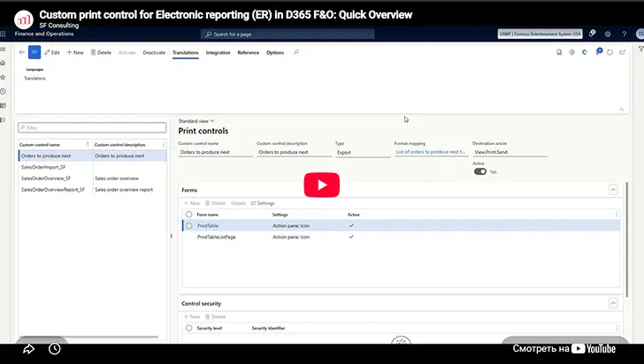The width and height of the screenshot is (644, 364).
Task: Switch to the Options tab
Action: (x=275, y=52)
